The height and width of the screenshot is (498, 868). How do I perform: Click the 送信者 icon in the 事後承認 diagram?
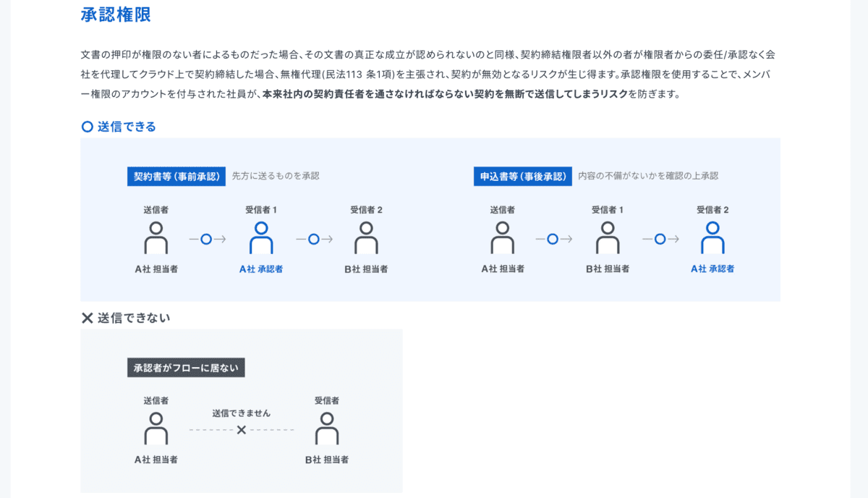[502, 239]
